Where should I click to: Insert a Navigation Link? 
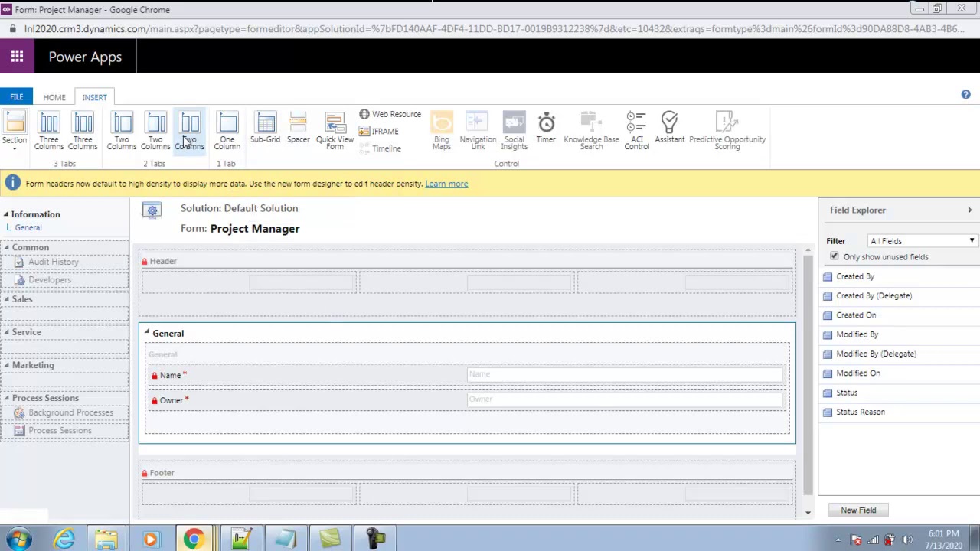[478, 131]
